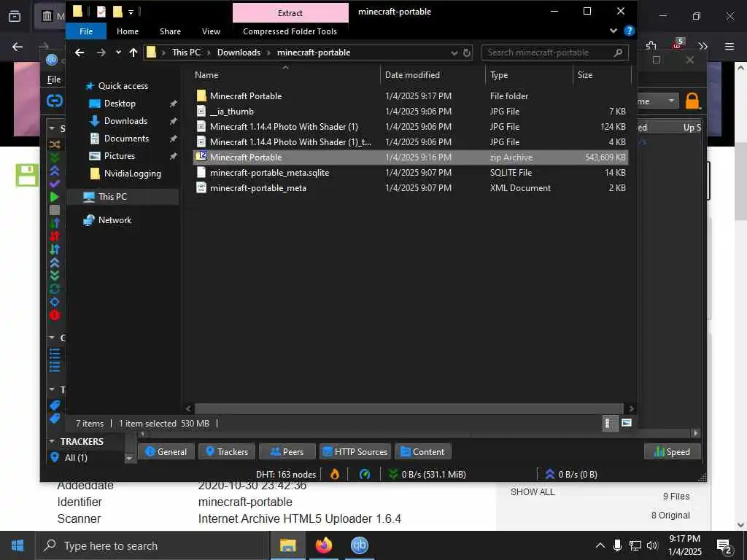Open qBittorrent Trackers tab
The height and width of the screenshot is (560, 747).
point(226,452)
